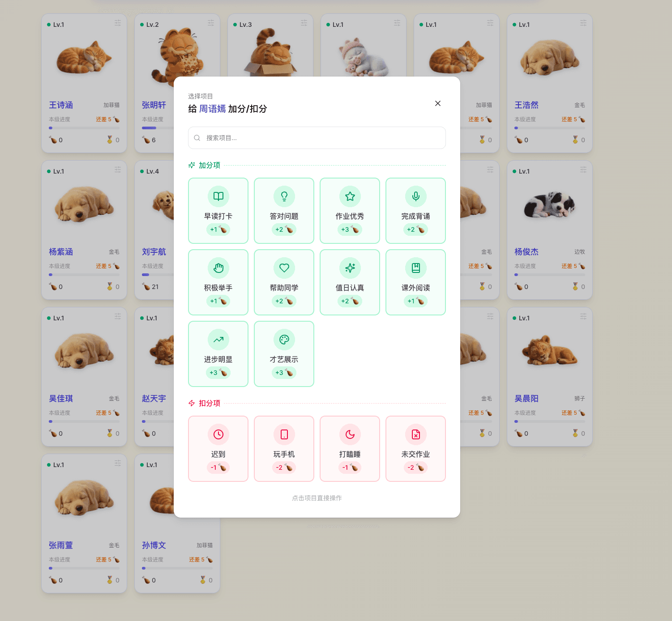Award points for 进步明显
This screenshot has height=621, width=672.
coord(218,354)
